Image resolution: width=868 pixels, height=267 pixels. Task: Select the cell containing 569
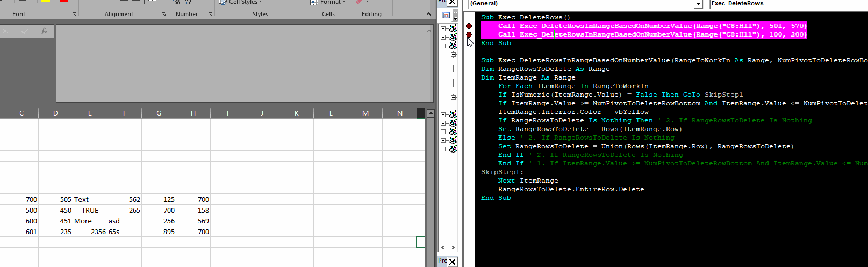click(x=193, y=221)
